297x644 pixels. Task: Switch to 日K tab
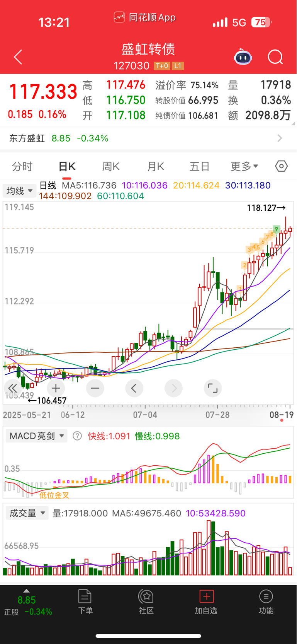click(67, 166)
